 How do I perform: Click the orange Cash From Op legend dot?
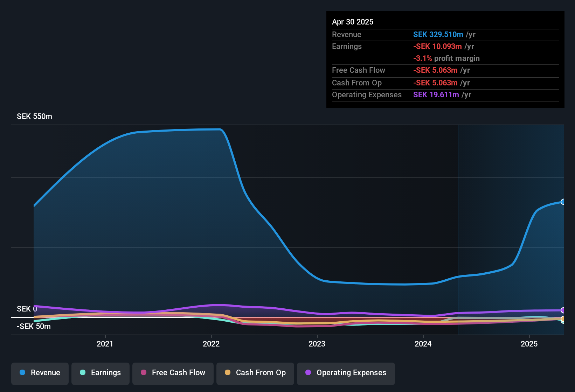click(x=228, y=372)
